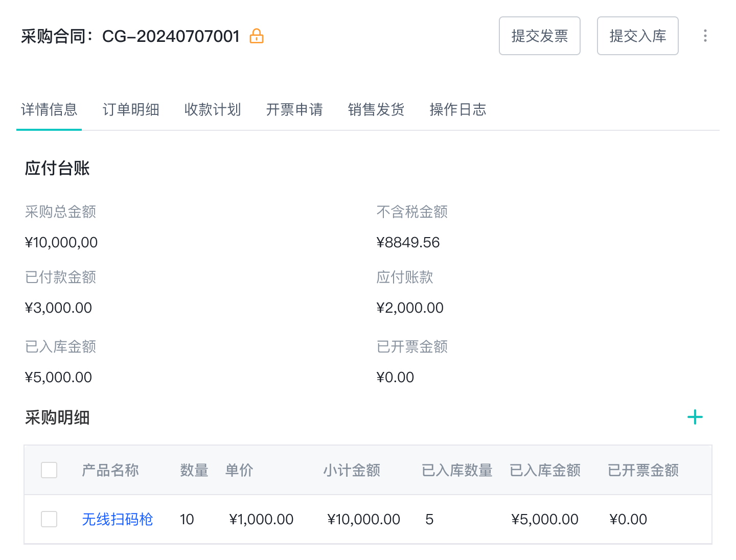The height and width of the screenshot is (560, 736).
Task: Click the 采购总金额 value ¥10,000,00
Action: tap(61, 242)
